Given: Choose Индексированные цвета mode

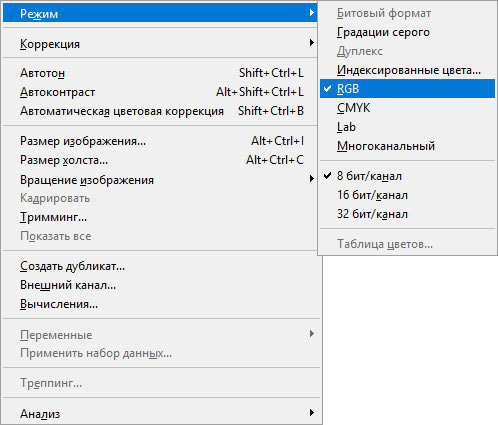Looking at the screenshot, I should point(407,70).
